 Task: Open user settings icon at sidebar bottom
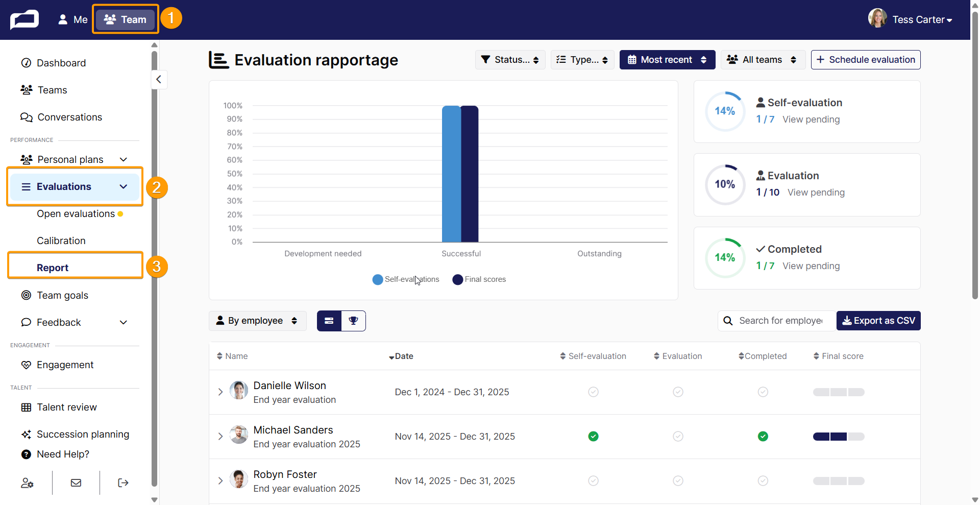[x=27, y=483]
